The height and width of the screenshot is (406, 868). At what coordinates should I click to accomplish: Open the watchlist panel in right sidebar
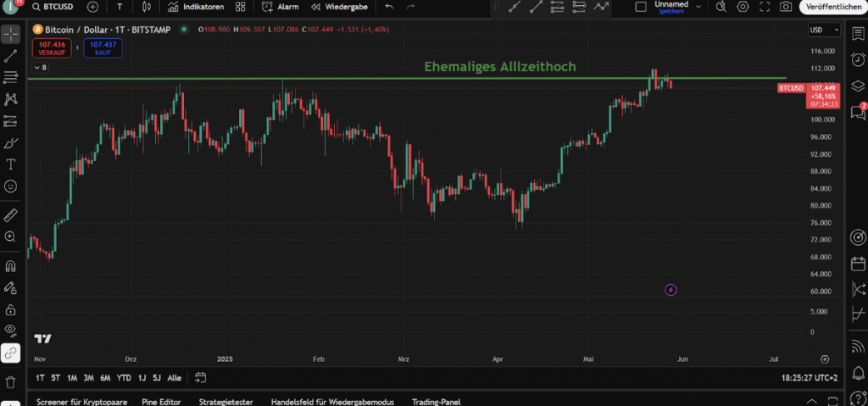click(858, 34)
